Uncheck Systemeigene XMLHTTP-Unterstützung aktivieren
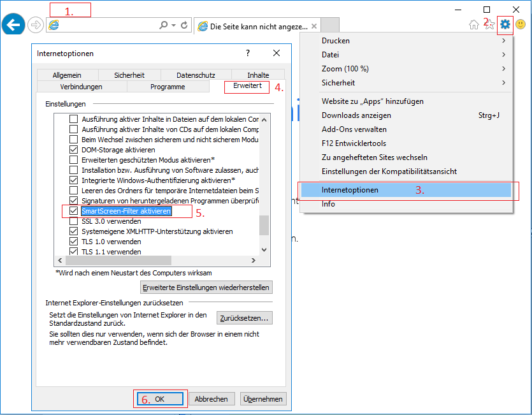532x415 pixels. [73, 231]
